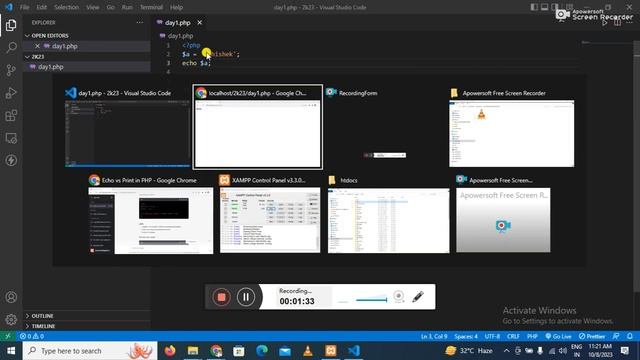640x360 pixels.
Task: Open VLC media player from the taskbar
Action: [x=308, y=351]
